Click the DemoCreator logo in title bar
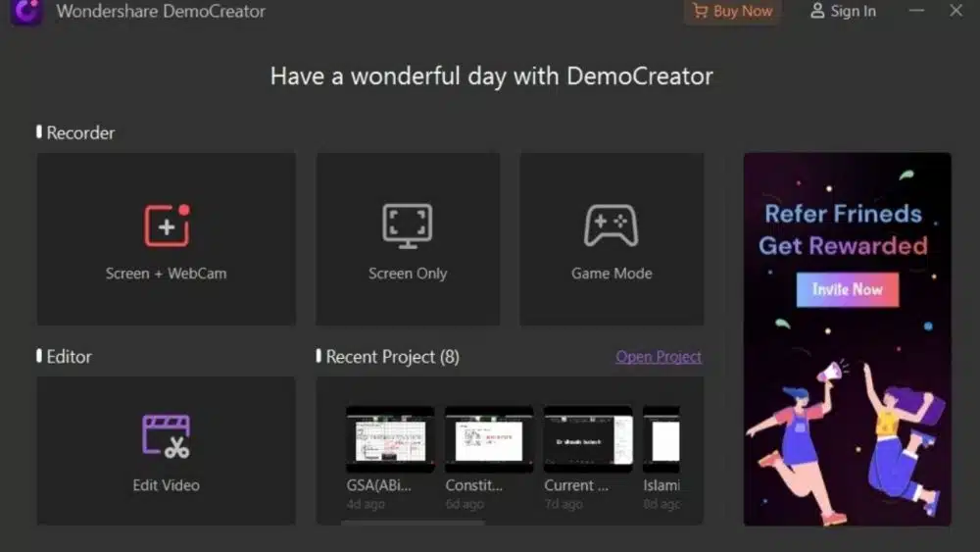 (x=25, y=12)
